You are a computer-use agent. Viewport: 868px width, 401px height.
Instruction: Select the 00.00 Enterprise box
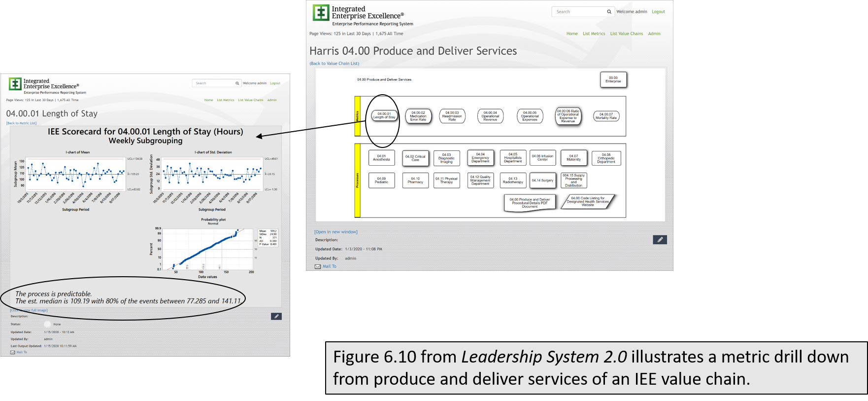pos(613,80)
